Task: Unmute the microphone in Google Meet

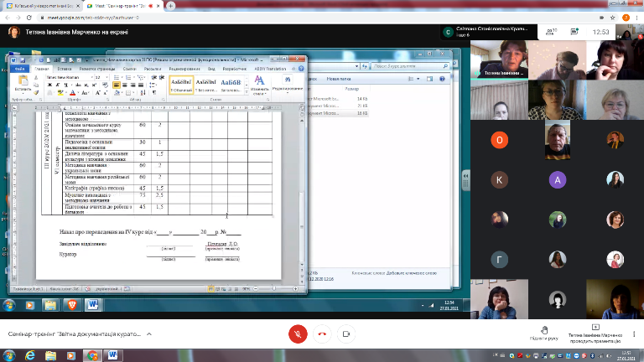Action: tap(296, 334)
